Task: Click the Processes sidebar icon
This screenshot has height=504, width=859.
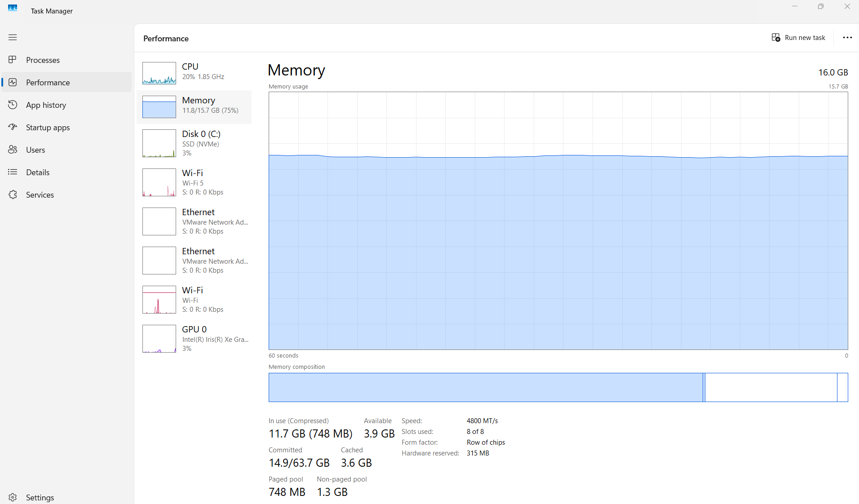Action: [x=13, y=60]
